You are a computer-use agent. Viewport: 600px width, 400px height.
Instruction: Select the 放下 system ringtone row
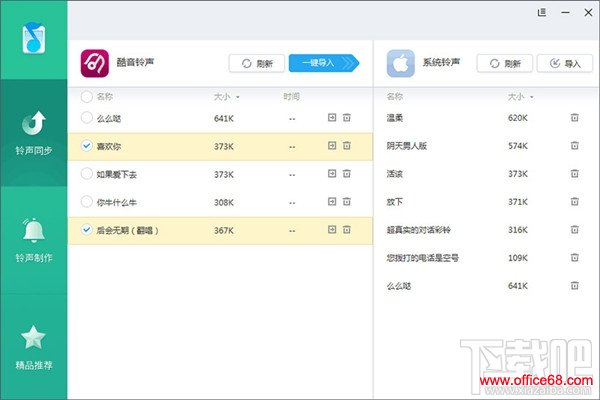pos(484,201)
